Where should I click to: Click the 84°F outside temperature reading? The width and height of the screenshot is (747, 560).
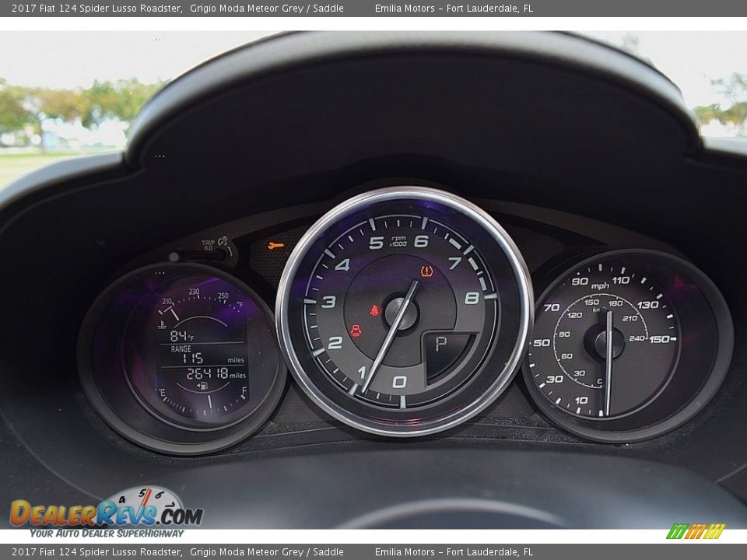tap(182, 336)
